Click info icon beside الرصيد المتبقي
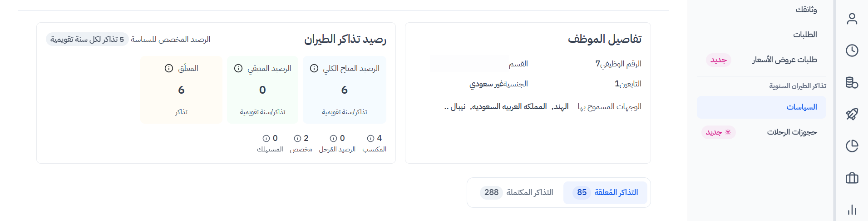This screenshot has height=221, width=868. click(x=238, y=68)
